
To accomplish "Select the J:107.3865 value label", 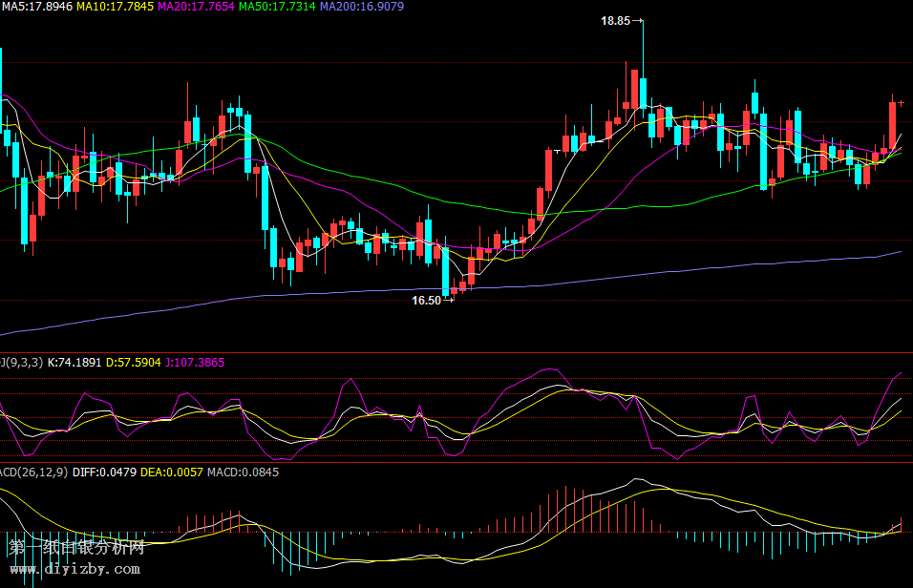I will coord(195,363).
